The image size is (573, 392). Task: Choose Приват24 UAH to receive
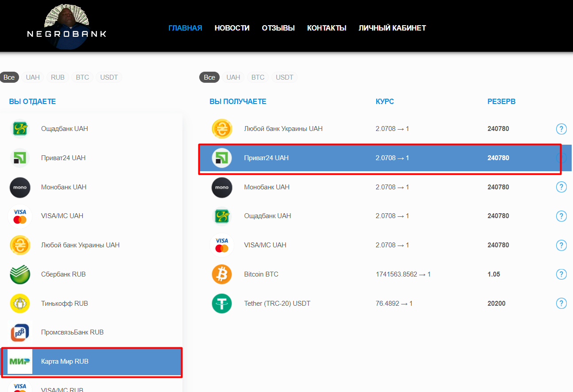[385, 158]
